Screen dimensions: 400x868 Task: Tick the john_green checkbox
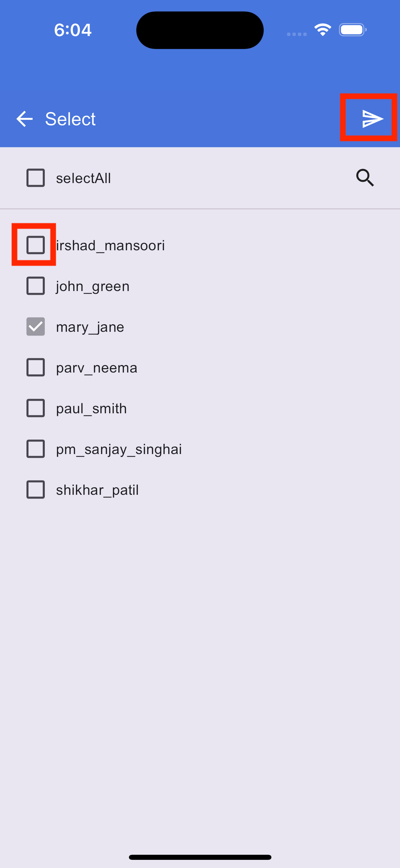pos(36,286)
